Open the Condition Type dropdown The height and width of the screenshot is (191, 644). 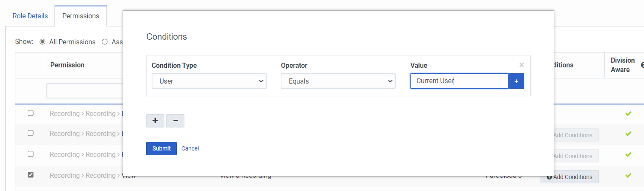(209, 81)
